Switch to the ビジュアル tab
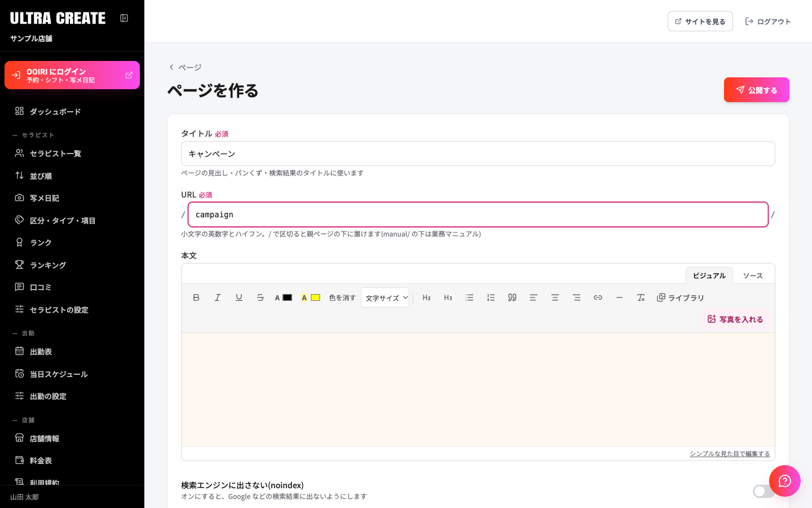Image resolution: width=812 pixels, height=508 pixels. (709, 275)
